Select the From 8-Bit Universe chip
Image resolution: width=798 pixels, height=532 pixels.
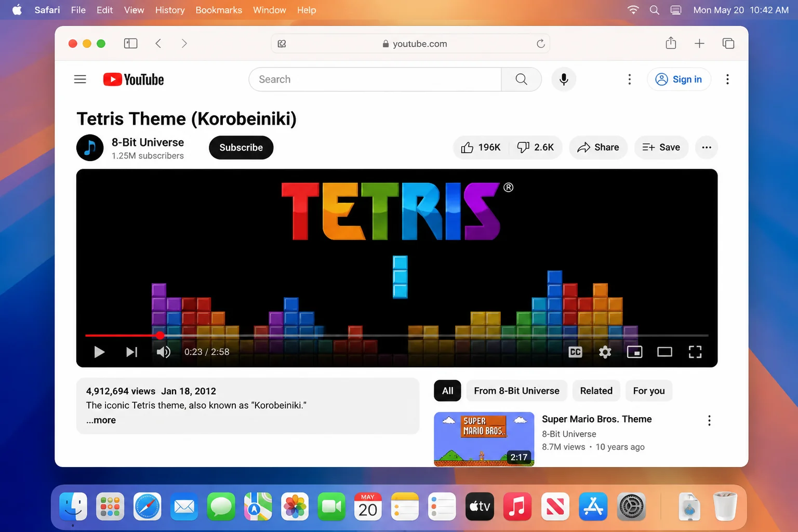[516, 391]
